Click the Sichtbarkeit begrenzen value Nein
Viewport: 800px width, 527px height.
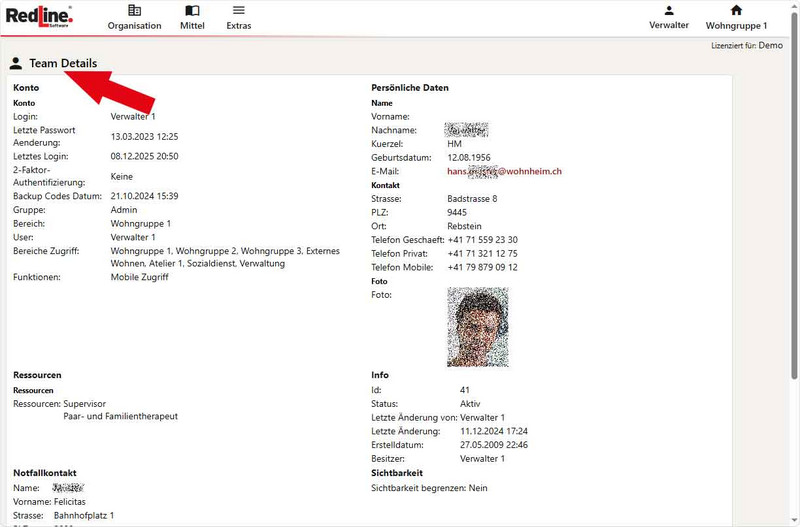(478, 488)
